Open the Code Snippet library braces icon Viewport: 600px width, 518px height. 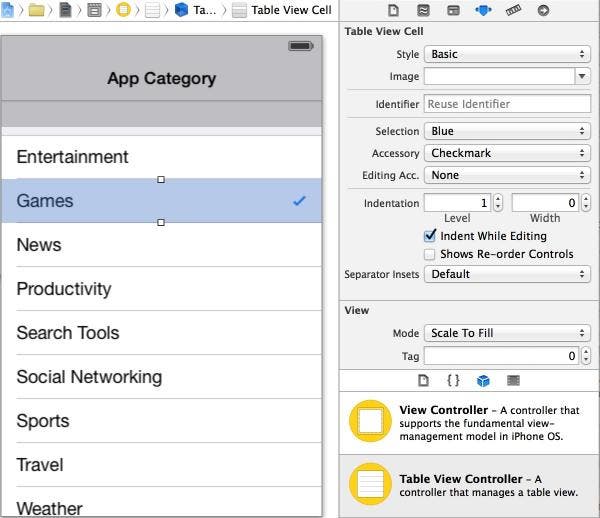(453, 381)
